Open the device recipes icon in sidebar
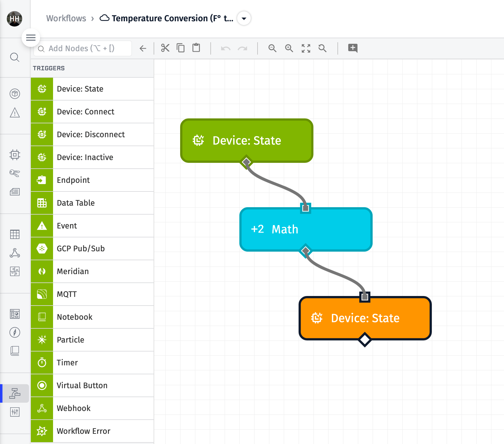This screenshot has width=504, height=444. pyautogui.click(x=15, y=192)
